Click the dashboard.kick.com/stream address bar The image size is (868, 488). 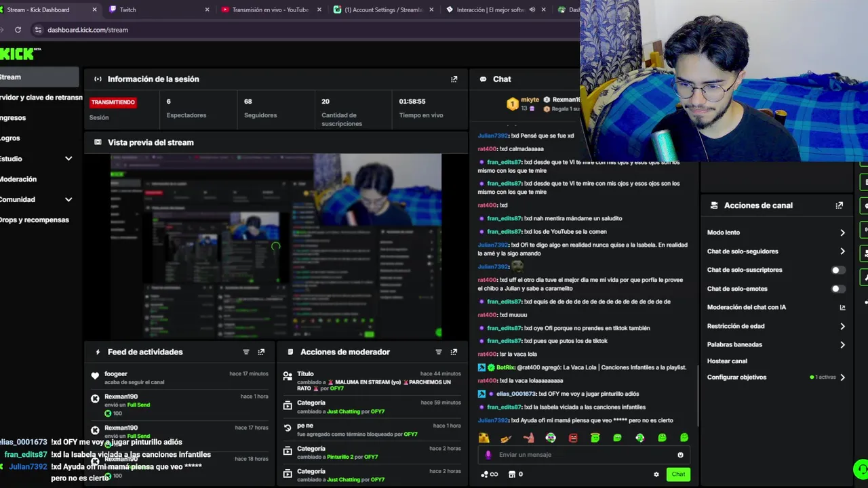coord(305,30)
